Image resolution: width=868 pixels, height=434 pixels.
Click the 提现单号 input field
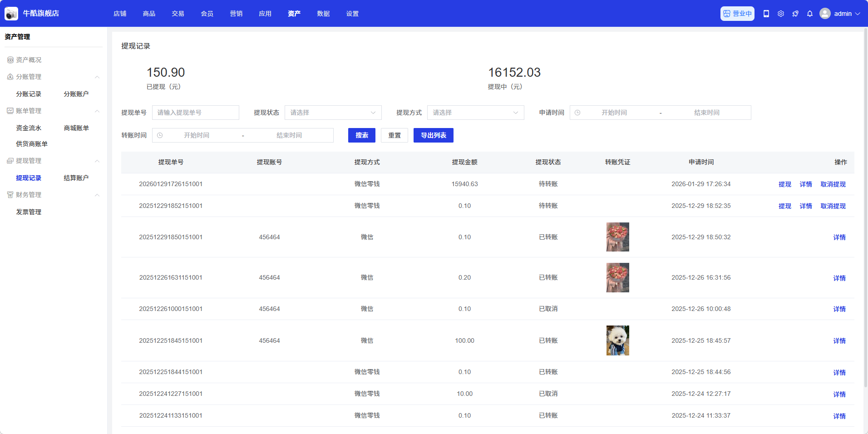click(x=195, y=113)
